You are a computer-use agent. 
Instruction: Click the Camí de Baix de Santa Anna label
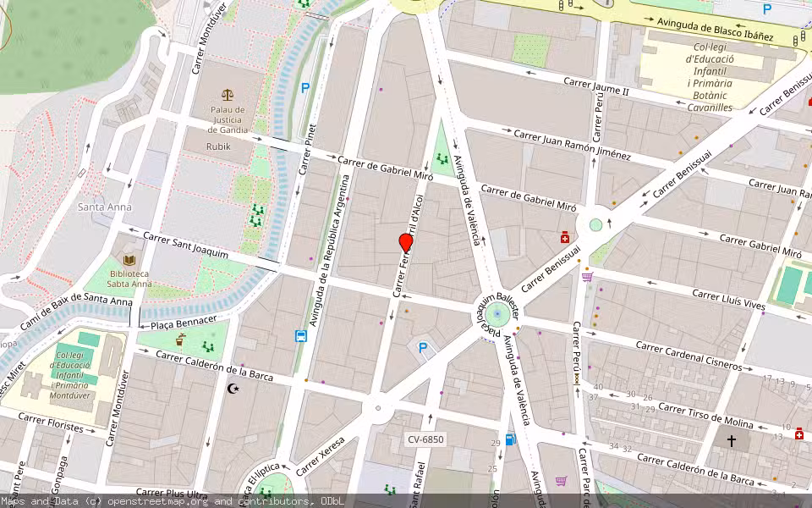(x=76, y=312)
